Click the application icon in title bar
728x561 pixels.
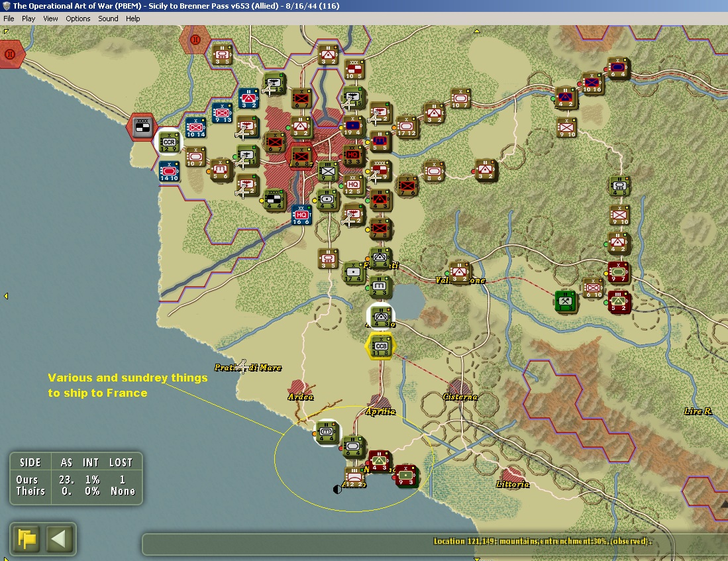(x=6, y=6)
